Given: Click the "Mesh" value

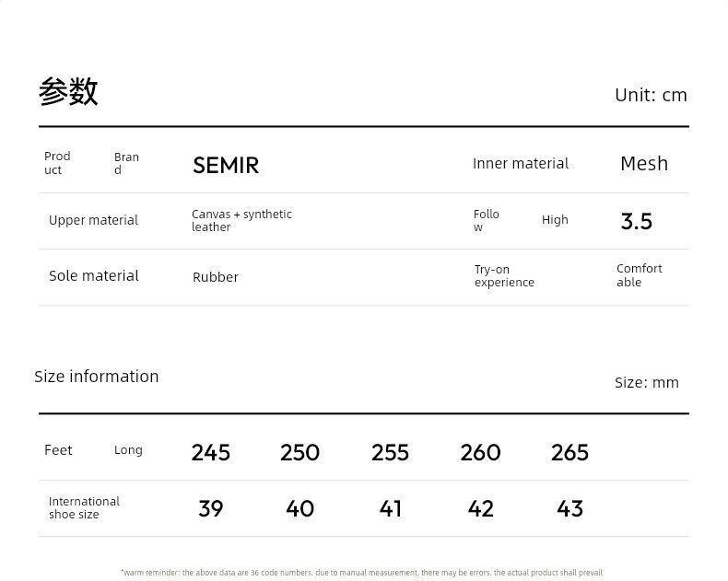Looking at the screenshot, I should 643,163.
